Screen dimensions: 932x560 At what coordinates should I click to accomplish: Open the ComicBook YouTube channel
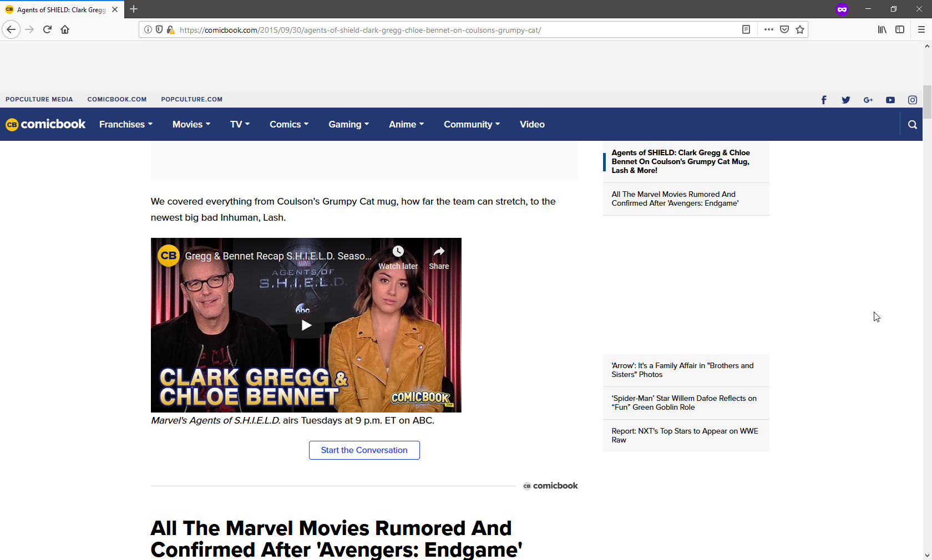890,100
